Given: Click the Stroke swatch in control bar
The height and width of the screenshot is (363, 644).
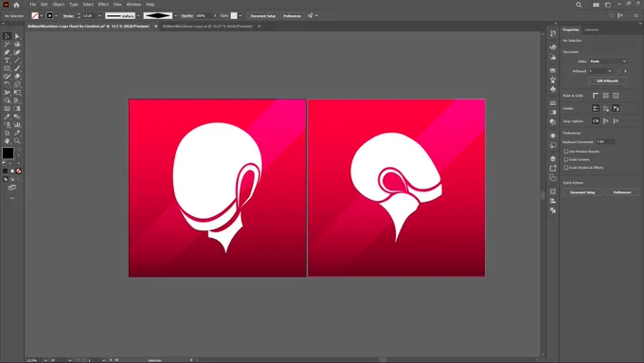Looking at the screenshot, I should click(49, 15).
